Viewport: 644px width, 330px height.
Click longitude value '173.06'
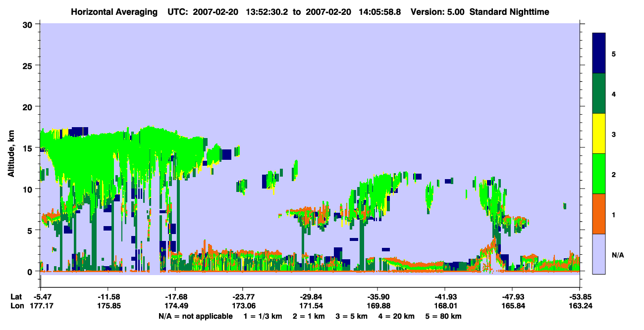[x=243, y=306]
